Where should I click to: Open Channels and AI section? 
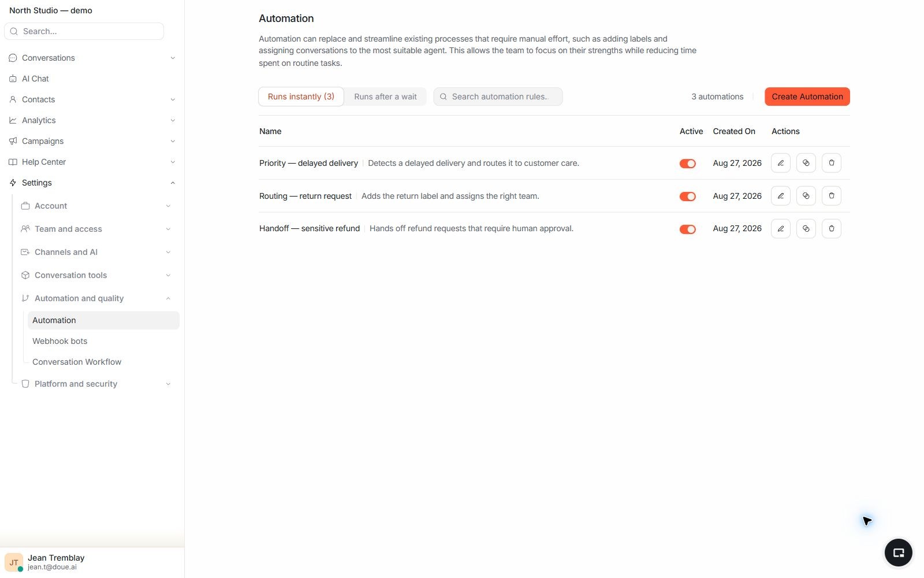point(96,252)
